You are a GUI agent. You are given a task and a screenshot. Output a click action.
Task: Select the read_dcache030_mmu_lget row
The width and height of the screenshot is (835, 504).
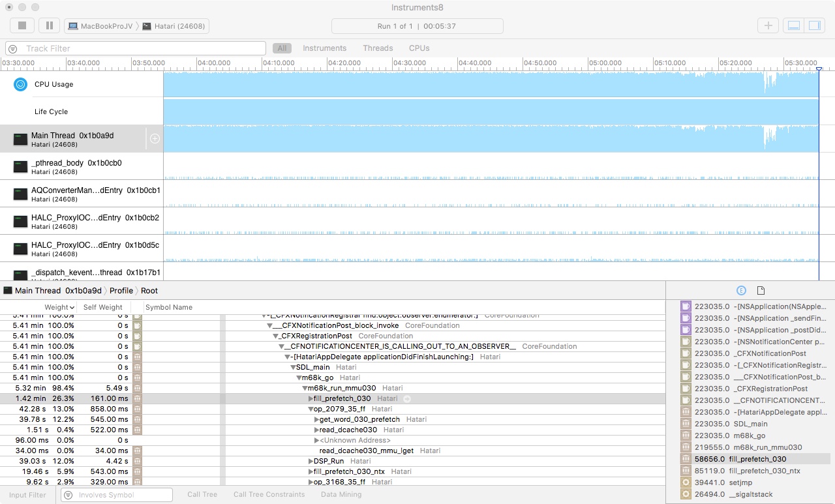[x=332, y=451]
